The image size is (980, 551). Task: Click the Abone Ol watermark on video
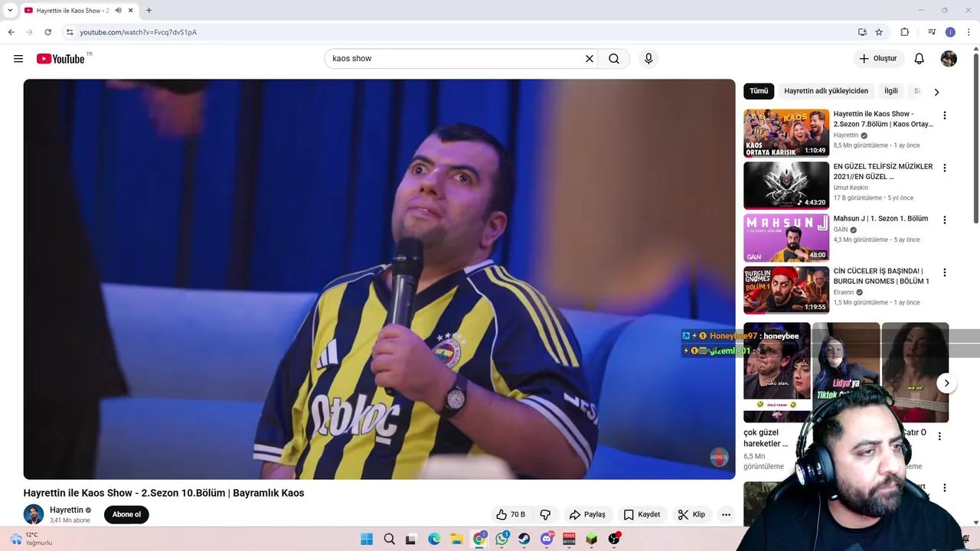(718, 457)
